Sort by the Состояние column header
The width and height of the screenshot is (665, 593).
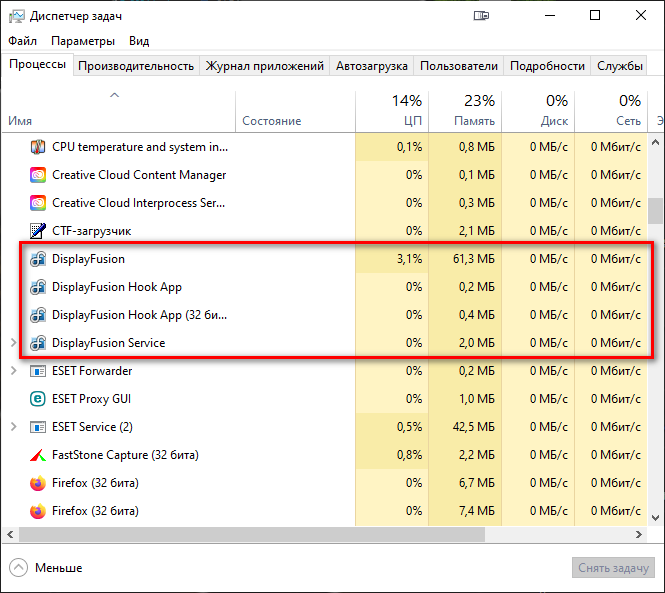tap(296, 111)
